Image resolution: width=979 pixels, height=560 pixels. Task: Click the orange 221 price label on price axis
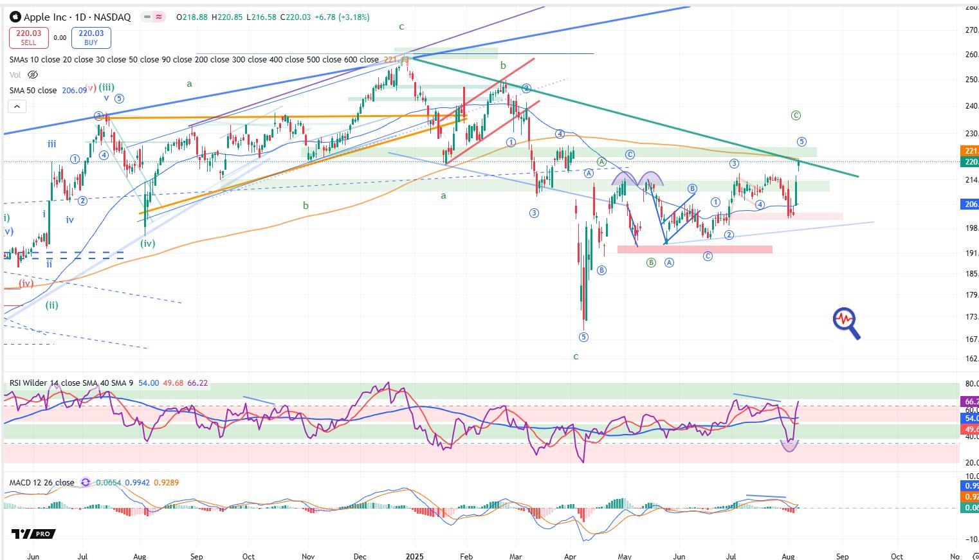click(x=969, y=150)
